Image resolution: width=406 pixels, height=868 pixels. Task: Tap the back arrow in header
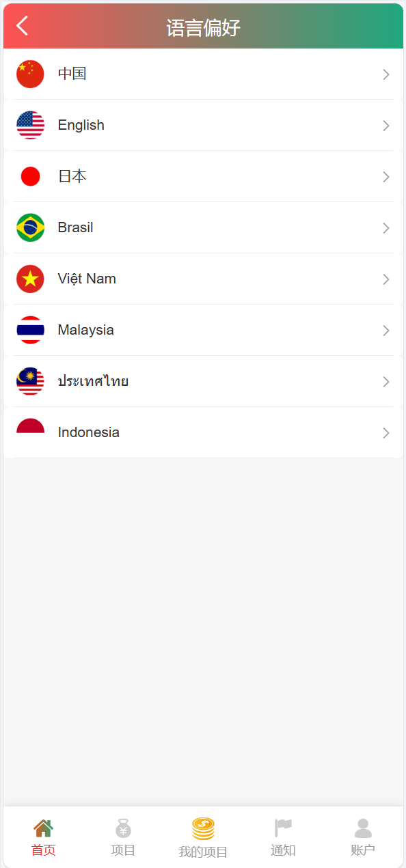pyautogui.click(x=23, y=26)
